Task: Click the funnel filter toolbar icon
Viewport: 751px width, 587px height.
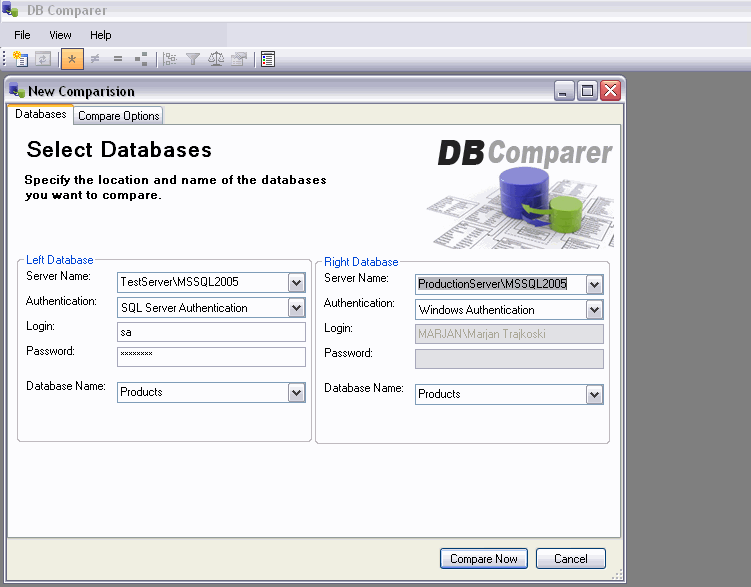Action: 193,59
